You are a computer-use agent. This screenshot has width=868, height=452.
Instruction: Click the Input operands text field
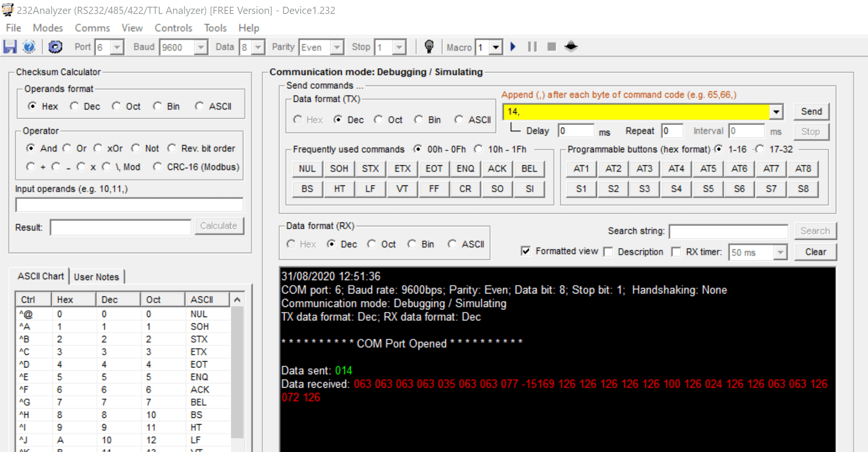coord(129,204)
